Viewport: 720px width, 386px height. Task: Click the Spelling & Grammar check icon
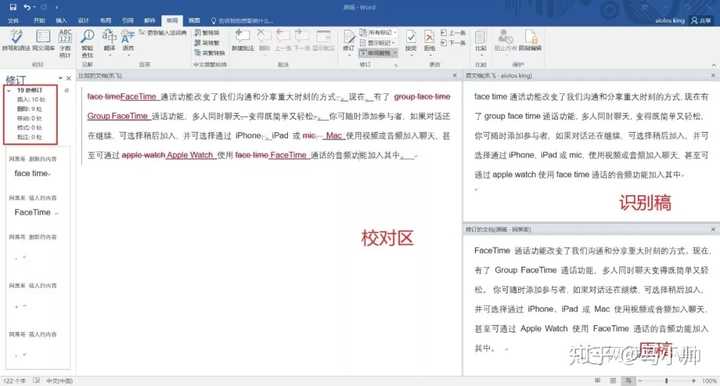(x=16, y=40)
